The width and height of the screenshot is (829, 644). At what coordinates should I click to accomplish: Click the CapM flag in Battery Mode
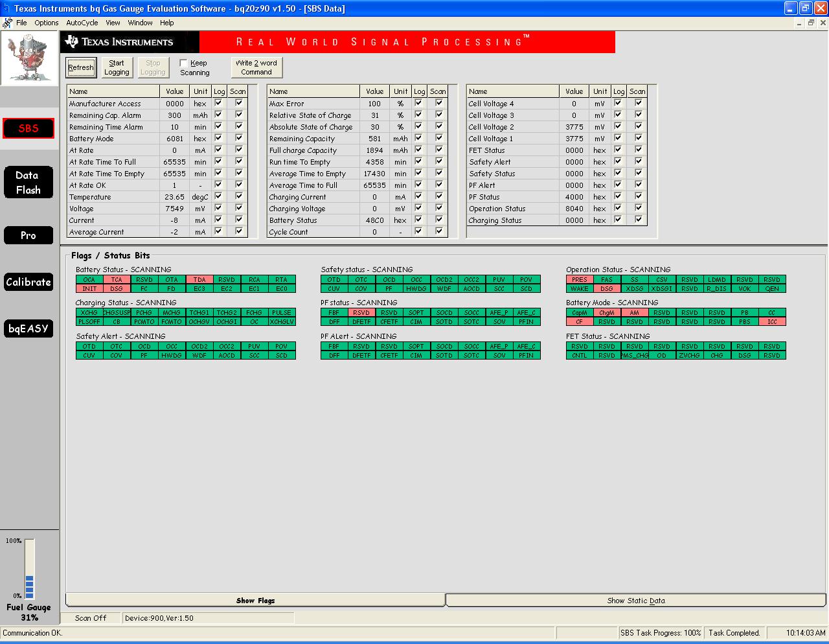pos(580,312)
